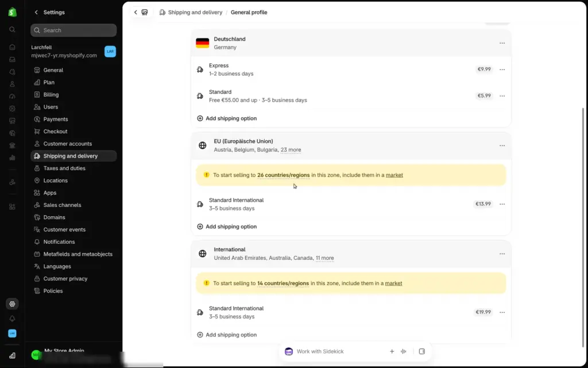Image resolution: width=588 pixels, height=368 pixels.
Task: Open more actions for Standard €5.99 rate
Action: tap(502, 96)
